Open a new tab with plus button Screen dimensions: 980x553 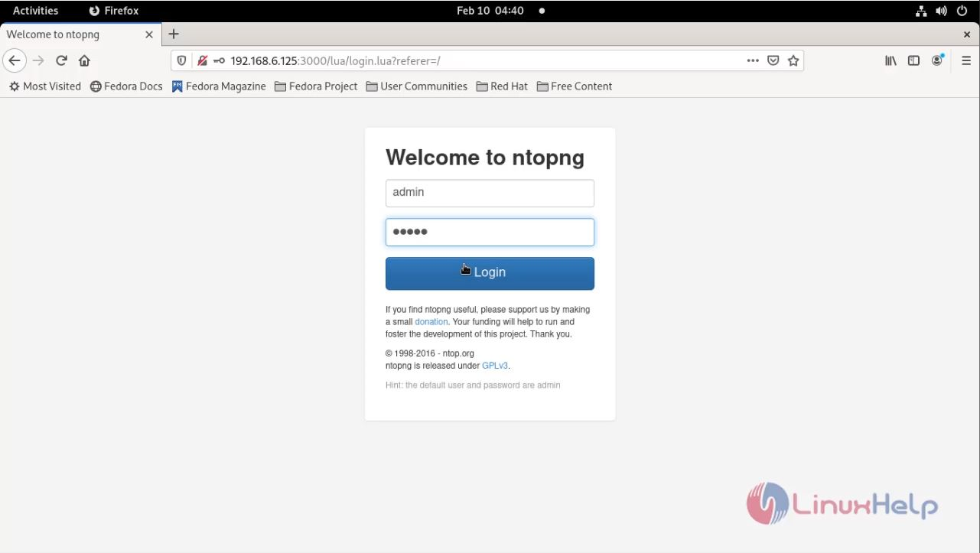click(174, 34)
